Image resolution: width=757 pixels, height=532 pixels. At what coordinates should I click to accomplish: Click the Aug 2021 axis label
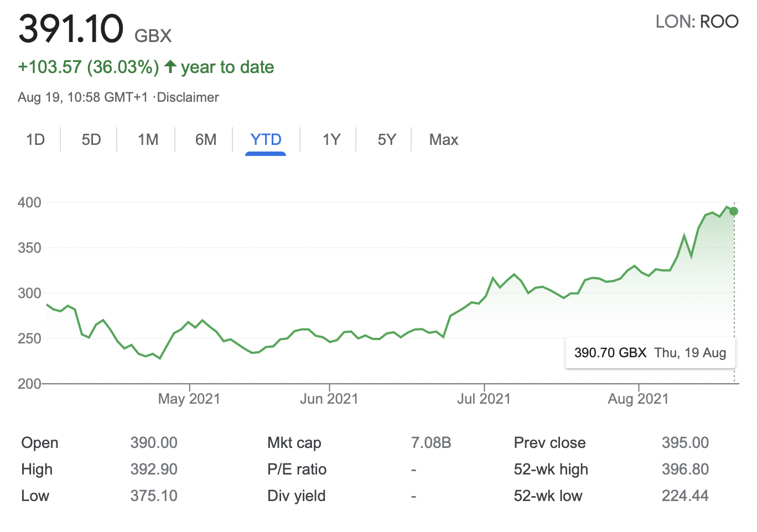click(x=638, y=399)
